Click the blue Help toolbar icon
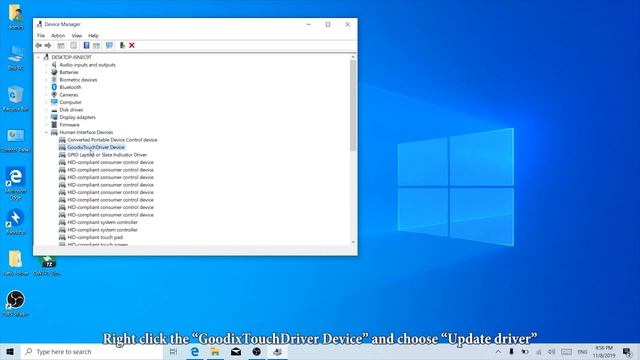Image resolution: width=640 pixels, height=360 pixels. (87, 45)
